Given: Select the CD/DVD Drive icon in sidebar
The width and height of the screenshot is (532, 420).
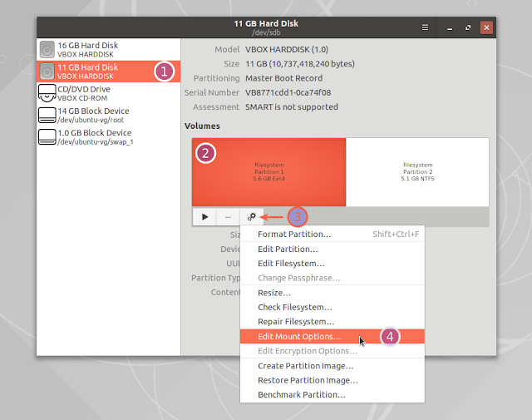Looking at the screenshot, I should click(47, 93).
